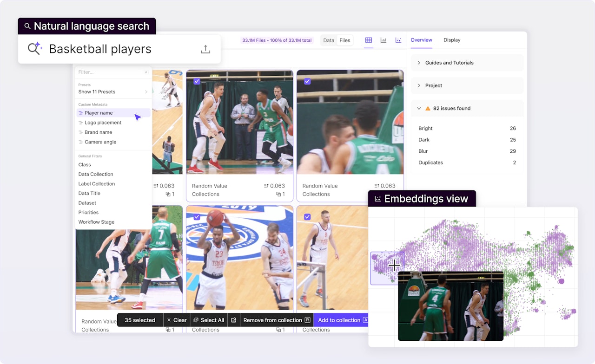Uncheck the basketball-holding player image checkbox
The image size is (595, 364).
196,216
